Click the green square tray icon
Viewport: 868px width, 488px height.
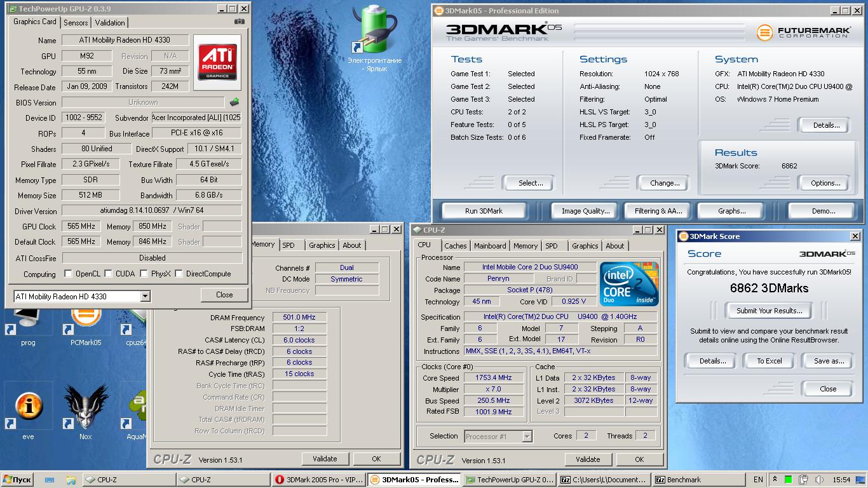[x=789, y=480]
